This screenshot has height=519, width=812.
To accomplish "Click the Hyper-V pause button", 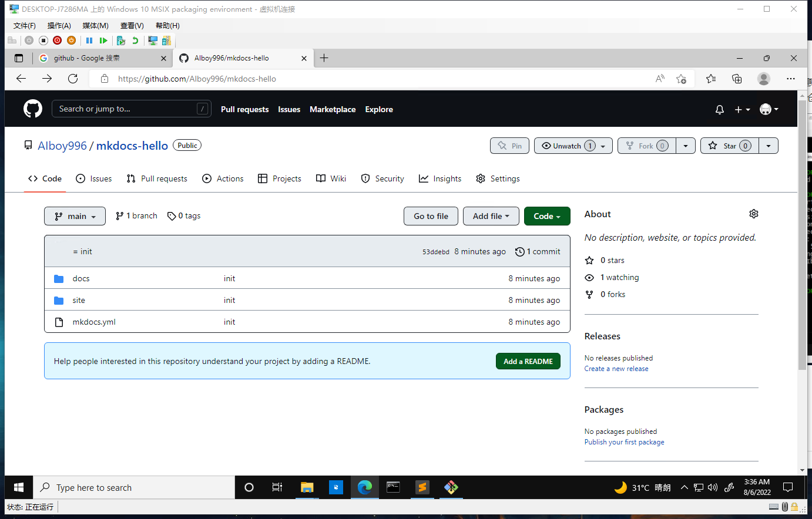I will (x=89, y=41).
